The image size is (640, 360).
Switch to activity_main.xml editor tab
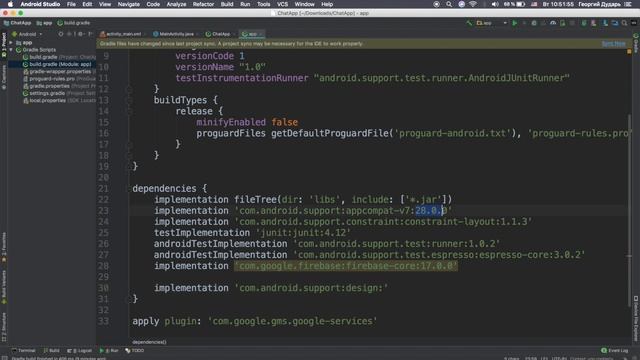click(123, 34)
